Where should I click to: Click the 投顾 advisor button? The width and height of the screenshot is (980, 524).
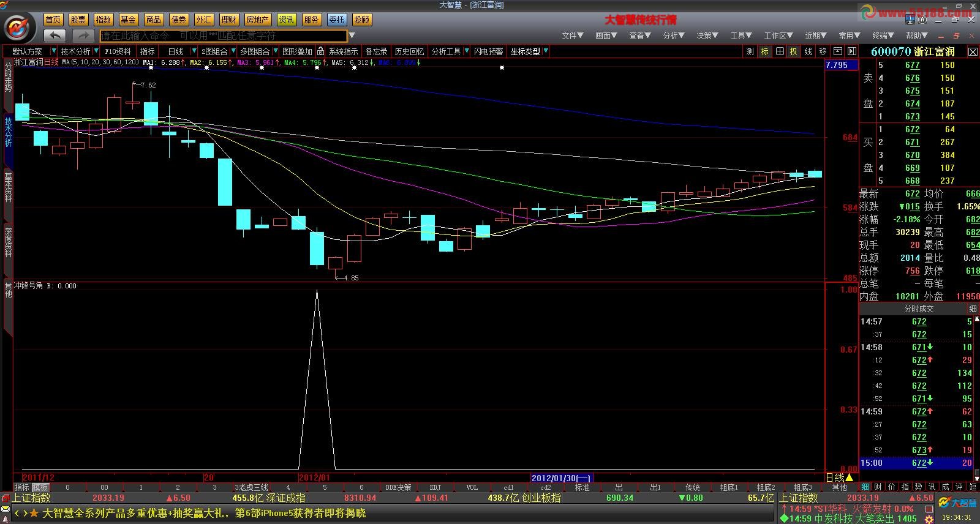click(362, 20)
